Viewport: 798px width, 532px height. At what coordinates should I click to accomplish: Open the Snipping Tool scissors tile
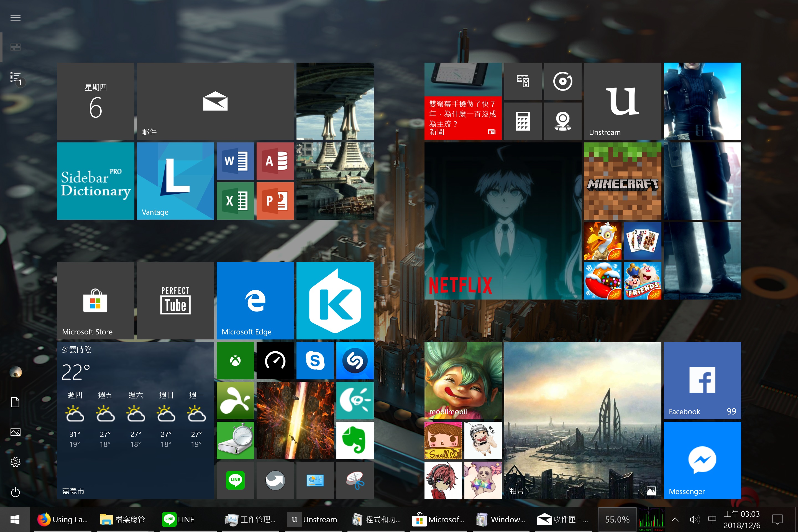(355, 480)
